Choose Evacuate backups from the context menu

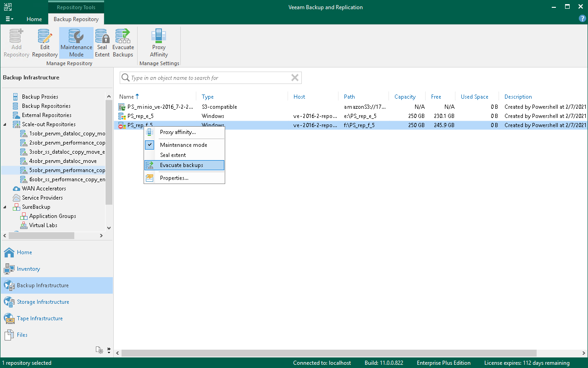(x=183, y=165)
